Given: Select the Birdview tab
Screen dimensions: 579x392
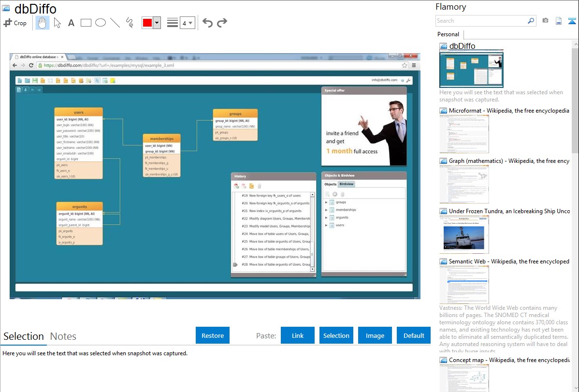Looking at the screenshot, I should 347,184.
